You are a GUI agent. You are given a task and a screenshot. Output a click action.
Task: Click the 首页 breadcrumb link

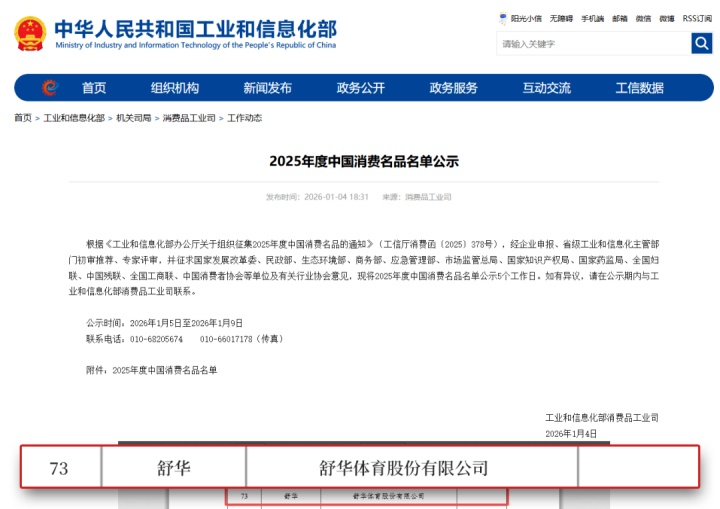(x=23, y=118)
